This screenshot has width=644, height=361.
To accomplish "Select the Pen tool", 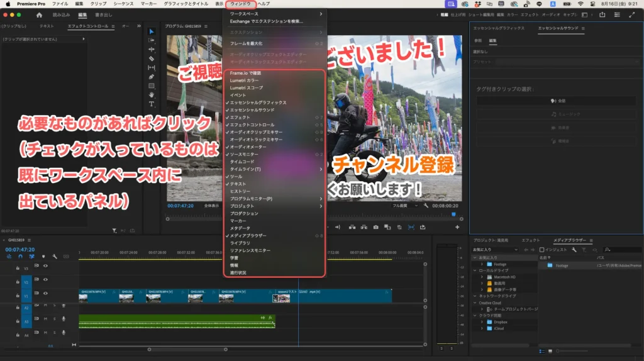I will coord(152,77).
